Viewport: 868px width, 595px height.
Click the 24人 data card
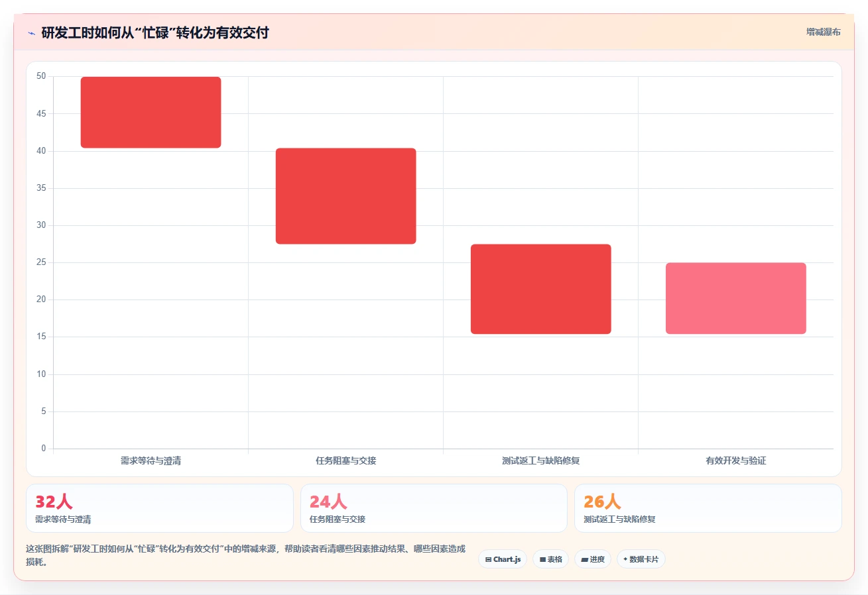pos(434,508)
